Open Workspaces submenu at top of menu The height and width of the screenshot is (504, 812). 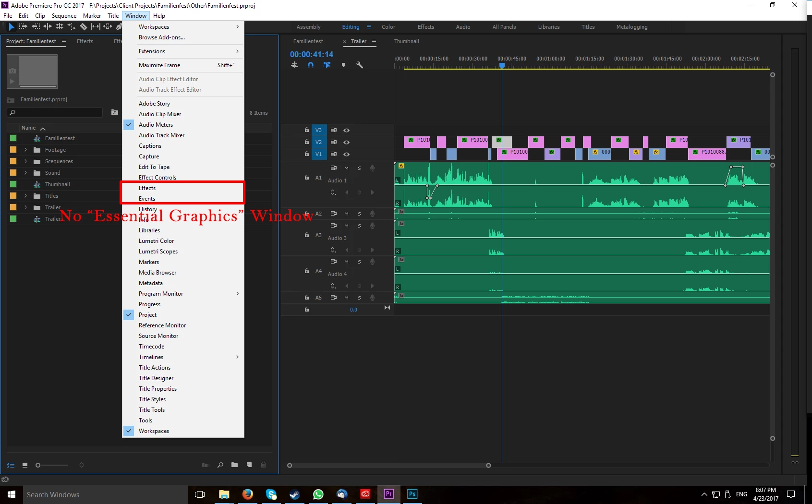click(x=183, y=27)
